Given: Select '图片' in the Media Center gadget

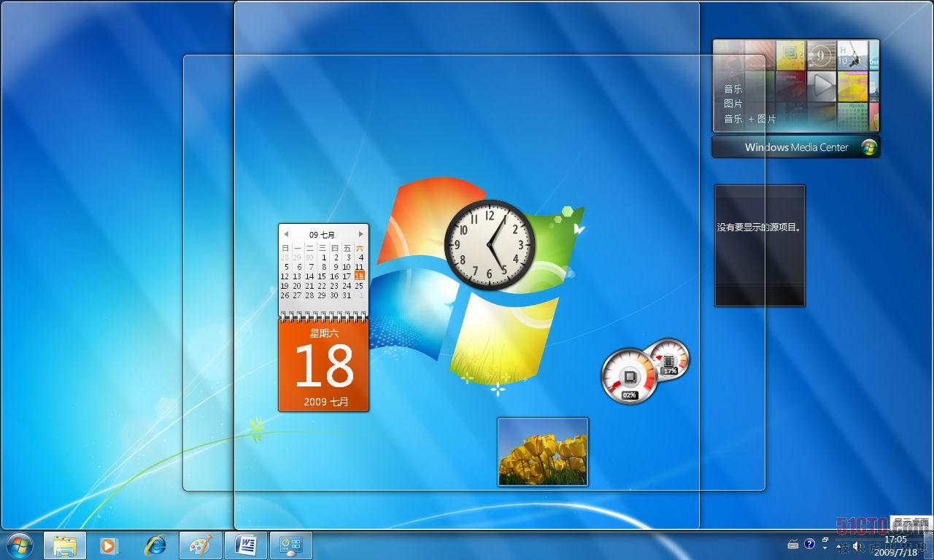Looking at the screenshot, I should pos(733,104).
